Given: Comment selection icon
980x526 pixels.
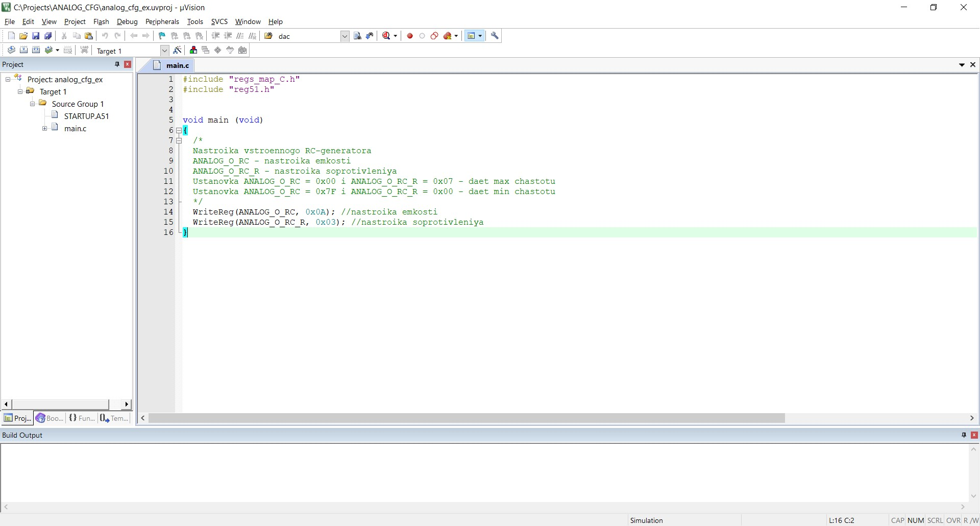Looking at the screenshot, I should point(240,36).
